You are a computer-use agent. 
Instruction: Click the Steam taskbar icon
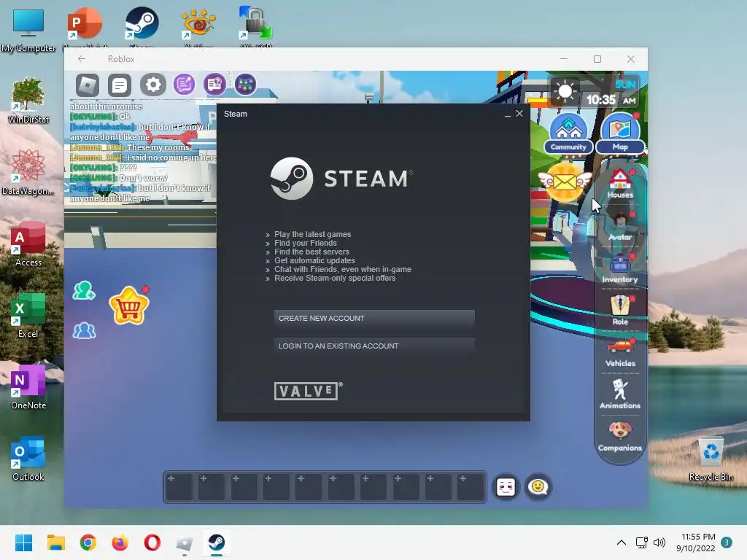216,542
